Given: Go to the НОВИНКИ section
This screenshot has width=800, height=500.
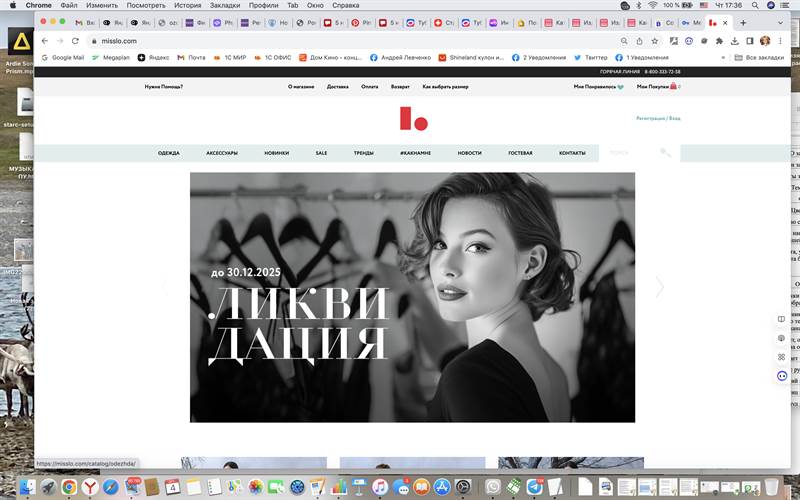Looking at the screenshot, I should (277, 153).
